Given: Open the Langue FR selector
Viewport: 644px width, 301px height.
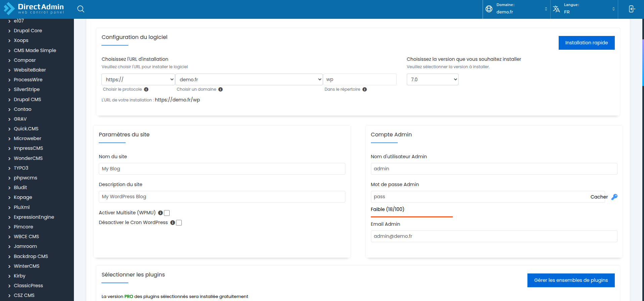Looking at the screenshot, I should [584, 9].
